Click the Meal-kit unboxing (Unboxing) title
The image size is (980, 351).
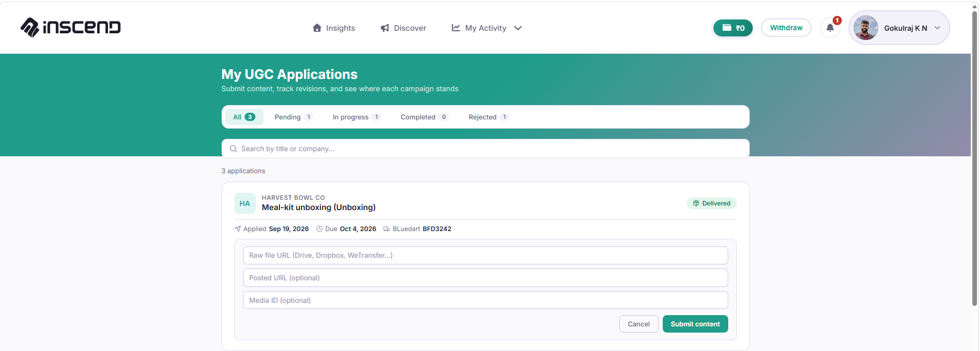point(319,208)
